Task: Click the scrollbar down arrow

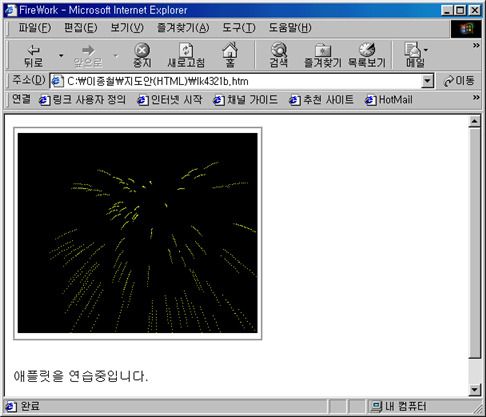Action: tap(474, 389)
